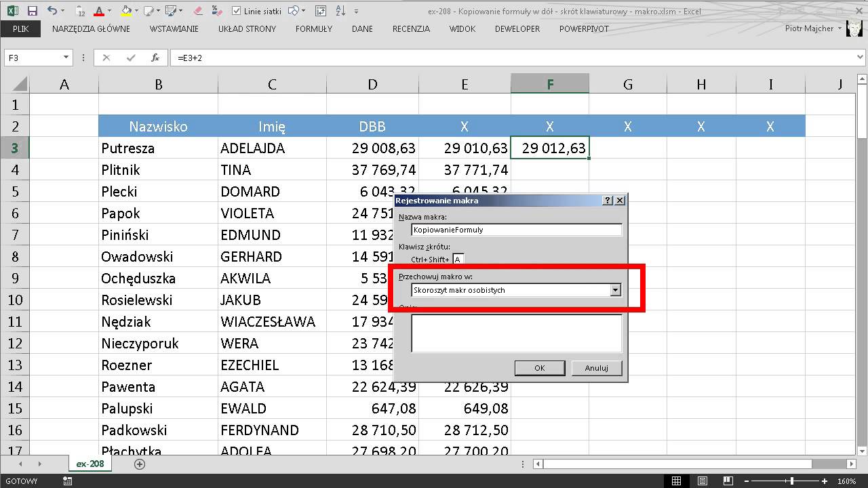This screenshot has height=488, width=868.
Task: Customize quick access toolbar dropdown
Action: (x=356, y=12)
